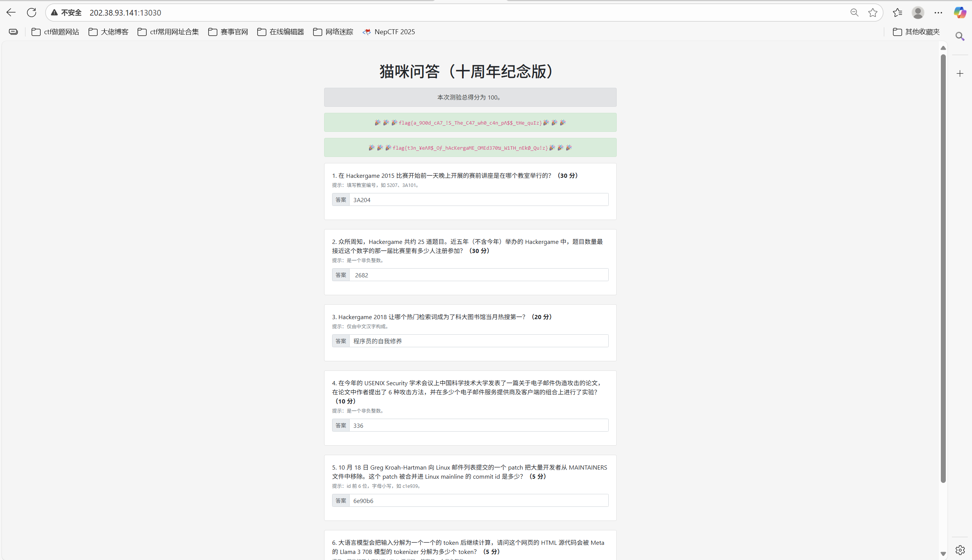The height and width of the screenshot is (560, 972).
Task: Click the answer field containing 336
Action: click(478, 426)
